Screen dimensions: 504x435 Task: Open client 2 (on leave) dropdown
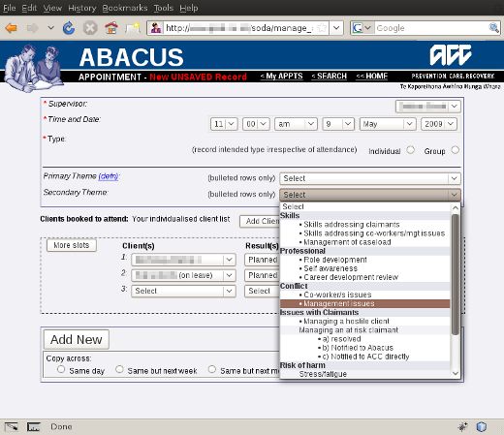tap(183, 275)
